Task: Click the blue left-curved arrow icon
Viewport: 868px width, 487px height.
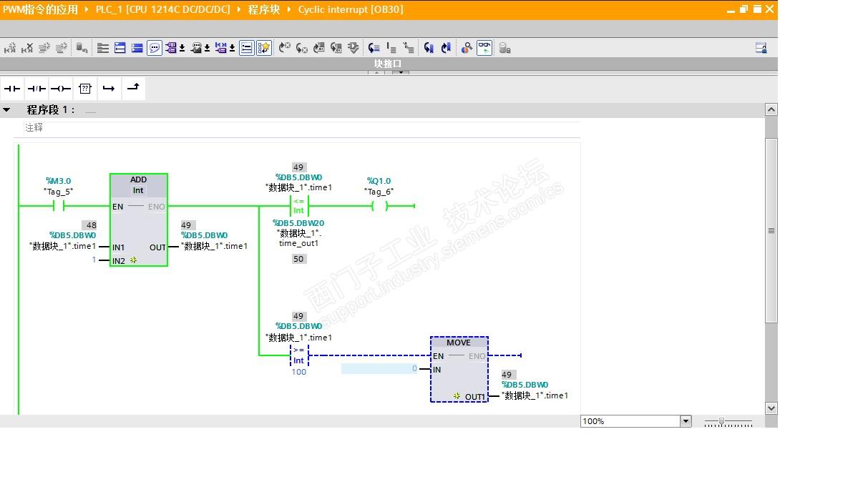Action: click(429, 48)
